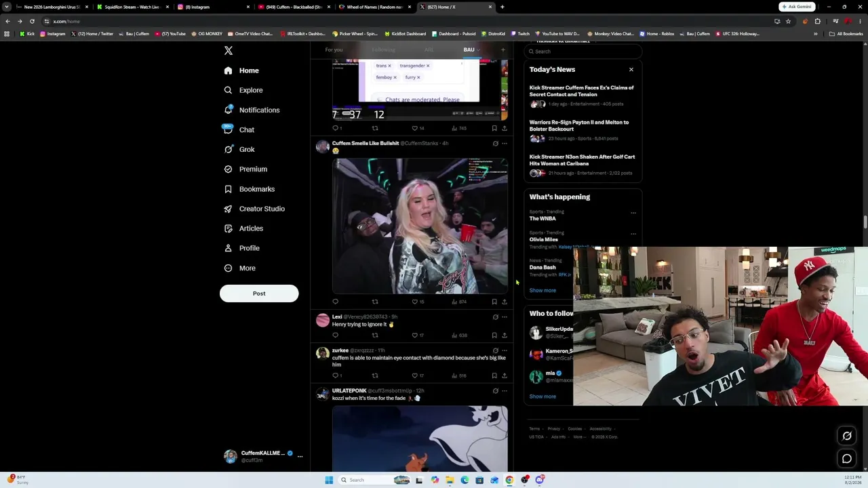Open more options on URLATEPONK post
The height and width of the screenshot is (488, 868).
click(504, 391)
